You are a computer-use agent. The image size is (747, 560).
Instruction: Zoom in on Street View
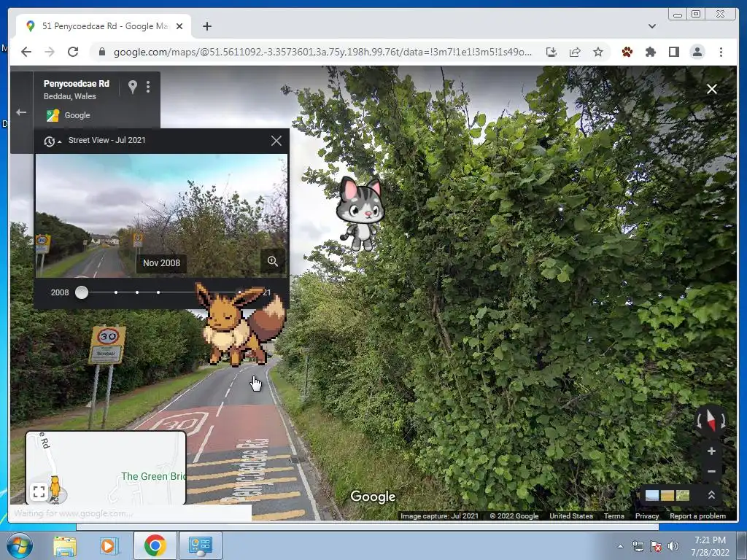(711, 451)
